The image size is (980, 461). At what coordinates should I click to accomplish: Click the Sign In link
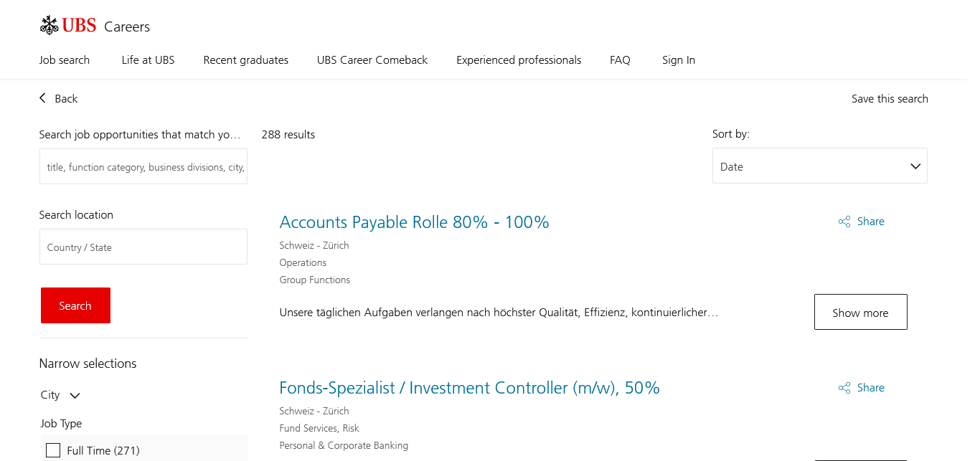coord(678,60)
